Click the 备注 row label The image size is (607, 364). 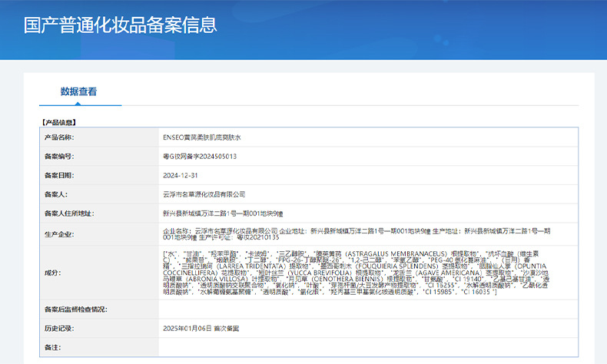[x=53, y=347]
